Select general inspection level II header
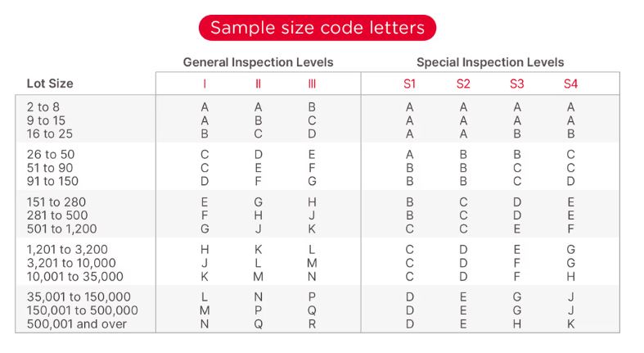This screenshot has height=353, width=644. [258, 84]
